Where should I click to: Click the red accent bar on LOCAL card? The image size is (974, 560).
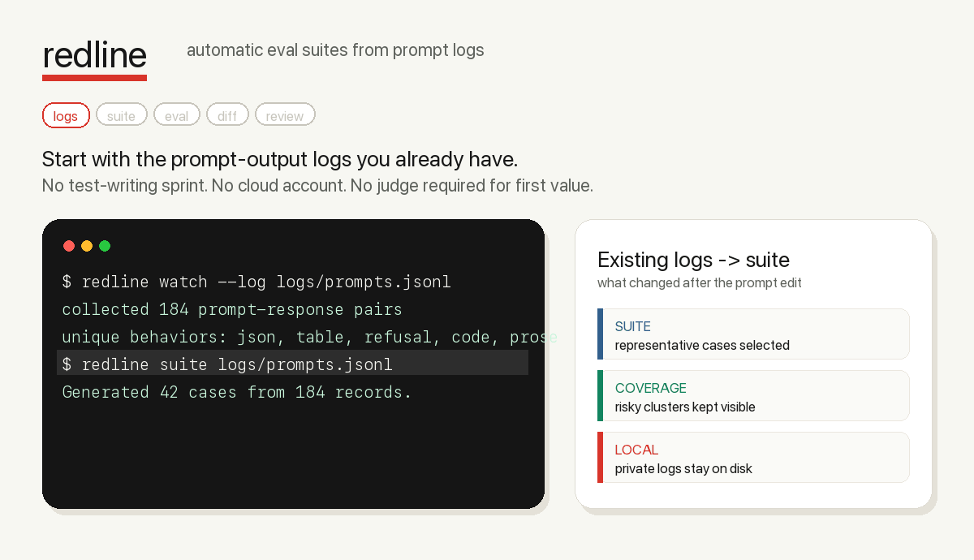click(x=600, y=457)
